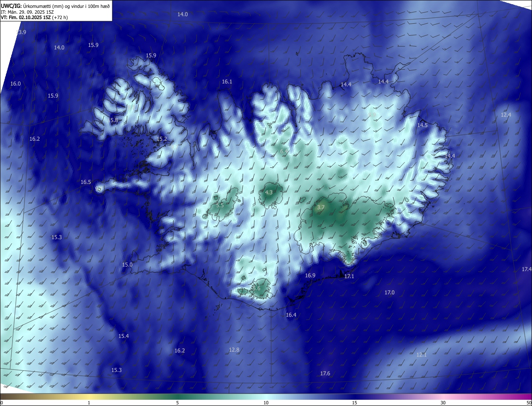Click the 17.1 value near the coast

coord(349,276)
